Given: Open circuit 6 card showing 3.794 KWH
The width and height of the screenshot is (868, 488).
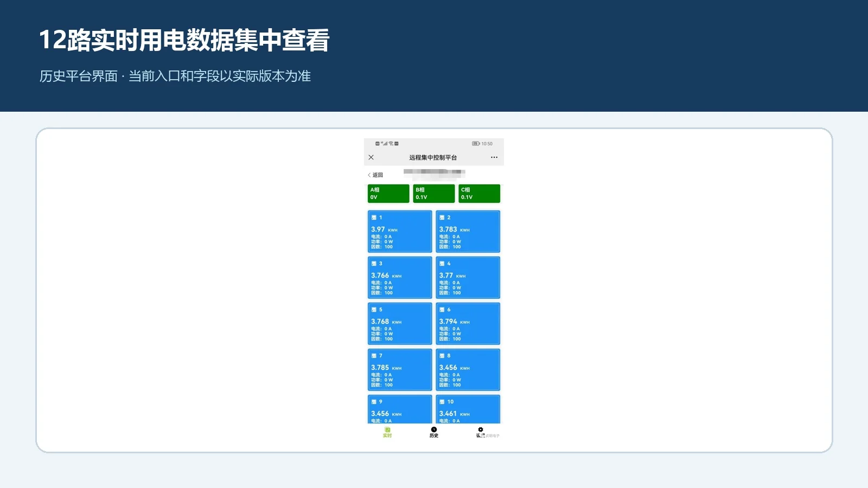Looking at the screenshot, I should click(x=468, y=324).
